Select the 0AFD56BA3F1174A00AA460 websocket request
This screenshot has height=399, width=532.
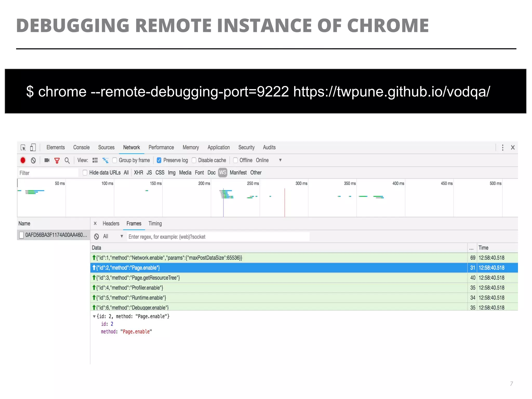tap(54, 235)
